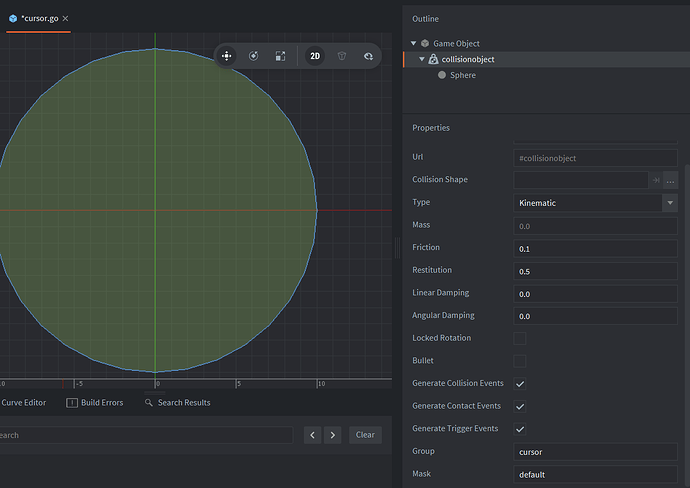The image size is (690, 488).
Task: Click the vertical splitter handle beside Properties
Action: pos(397,247)
